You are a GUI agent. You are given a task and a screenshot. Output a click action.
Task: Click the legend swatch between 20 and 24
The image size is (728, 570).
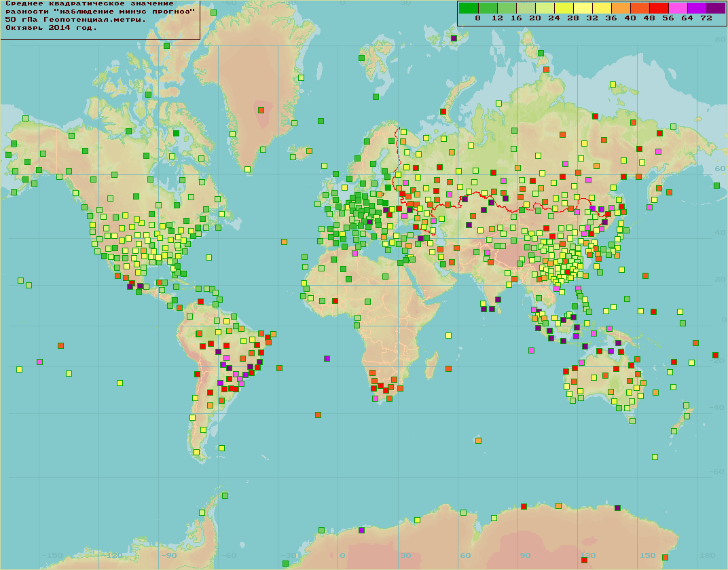pos(545,7)
